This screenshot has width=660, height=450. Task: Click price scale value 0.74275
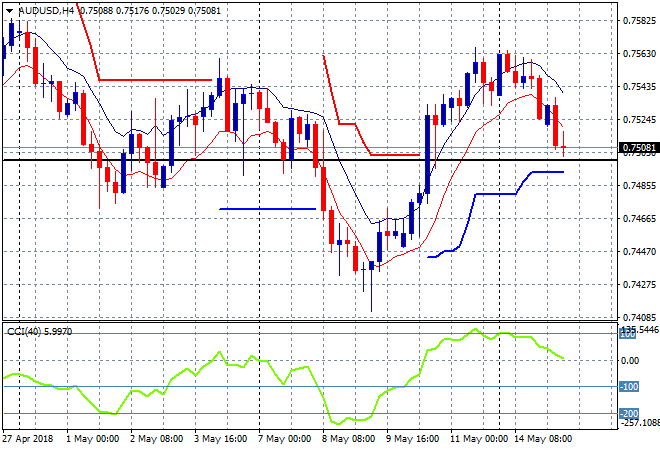click(639, 285)
